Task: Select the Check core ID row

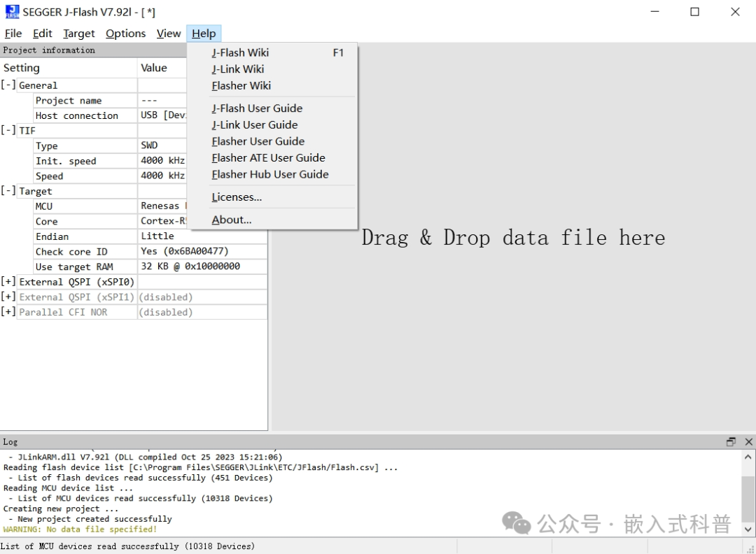Action: (150, 251)
